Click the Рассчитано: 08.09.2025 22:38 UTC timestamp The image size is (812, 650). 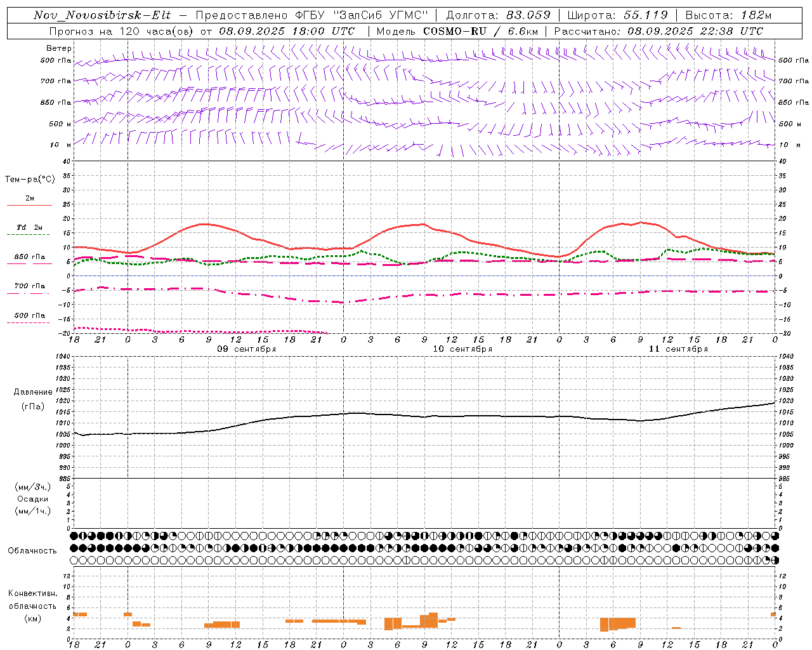pyautogui.click(x=658, y=31)
